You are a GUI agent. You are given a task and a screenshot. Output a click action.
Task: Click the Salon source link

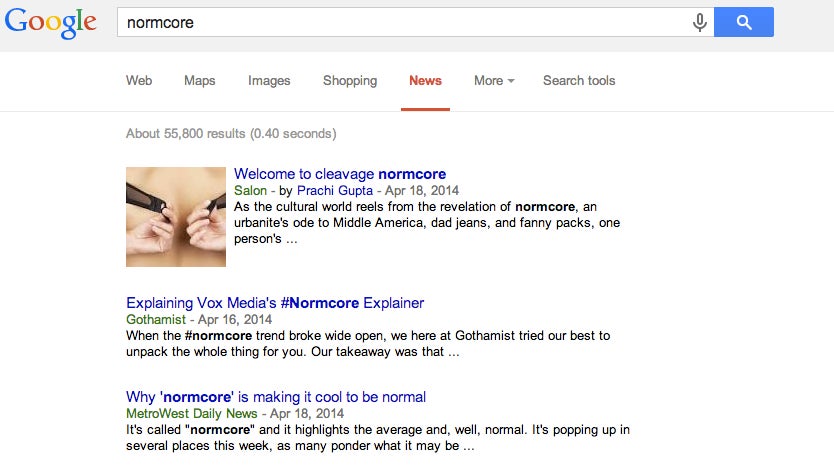250,190
